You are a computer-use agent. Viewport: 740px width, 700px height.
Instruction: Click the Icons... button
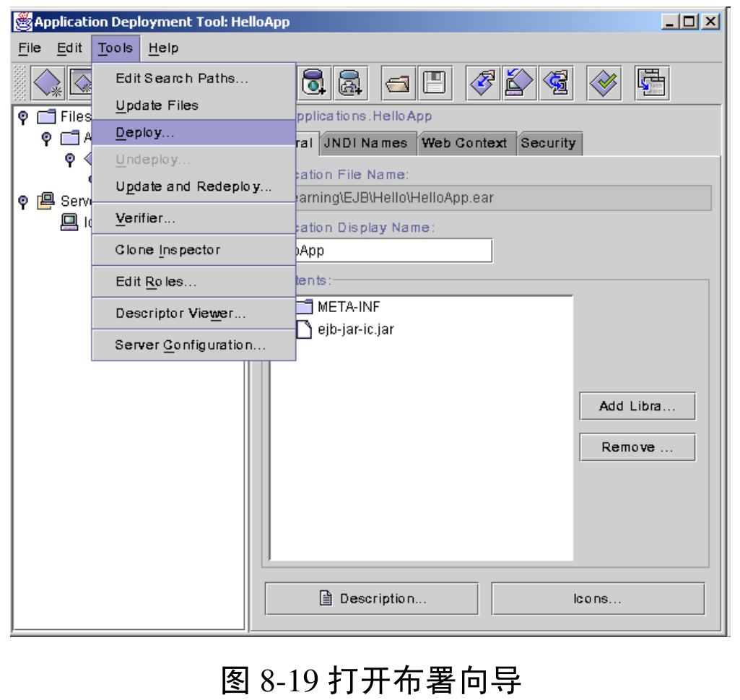598,598
